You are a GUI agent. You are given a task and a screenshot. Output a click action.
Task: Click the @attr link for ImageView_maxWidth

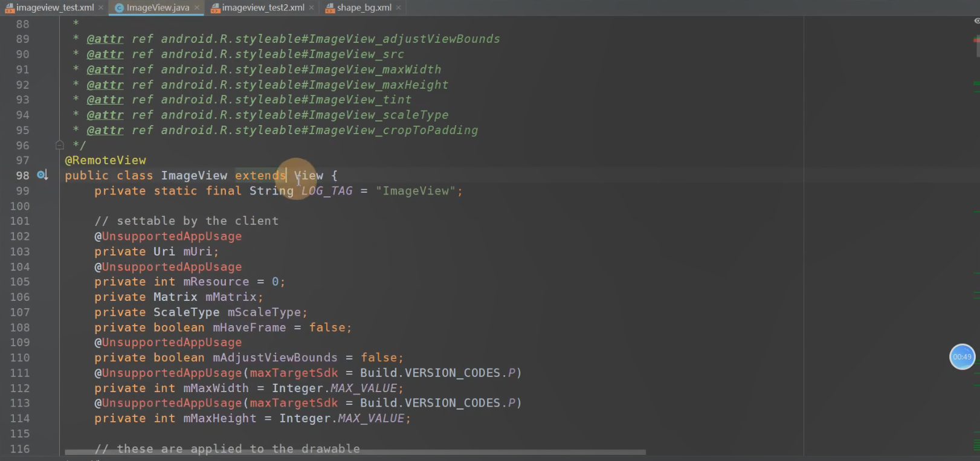[105, 69]
